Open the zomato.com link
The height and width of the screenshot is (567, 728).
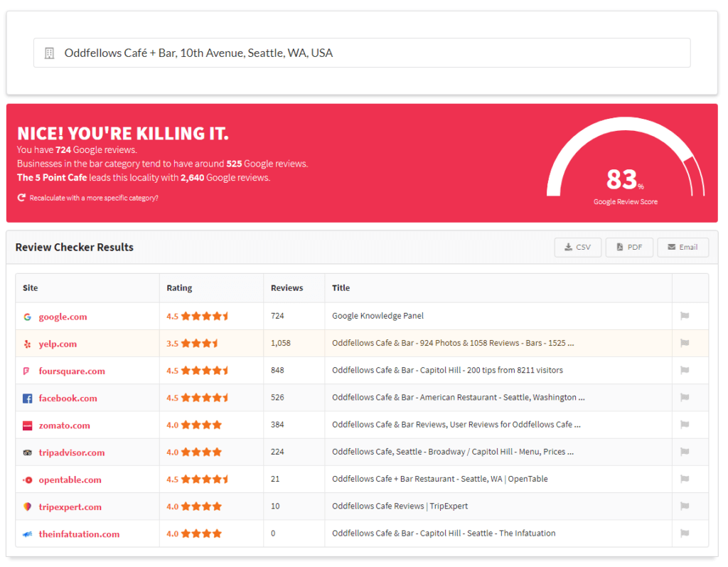(64, 425)
